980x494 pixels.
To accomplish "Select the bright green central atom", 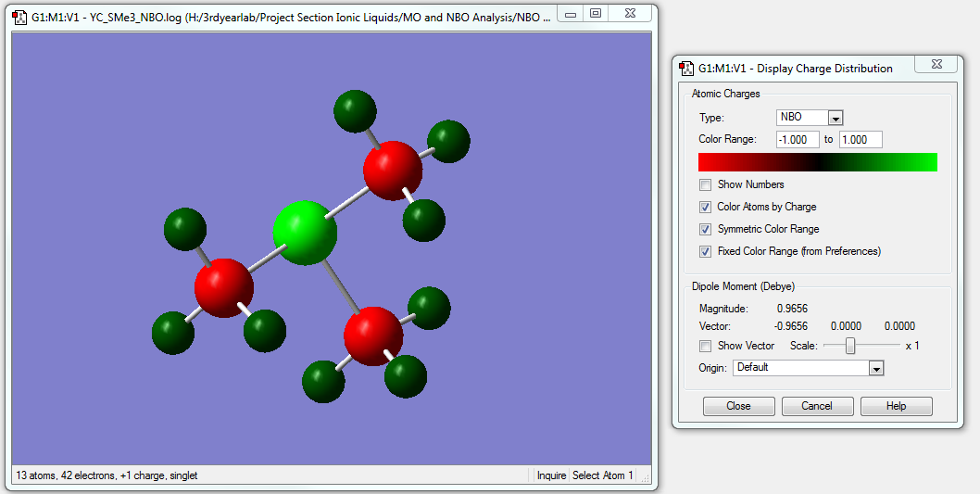I will [x=305, y=234].
